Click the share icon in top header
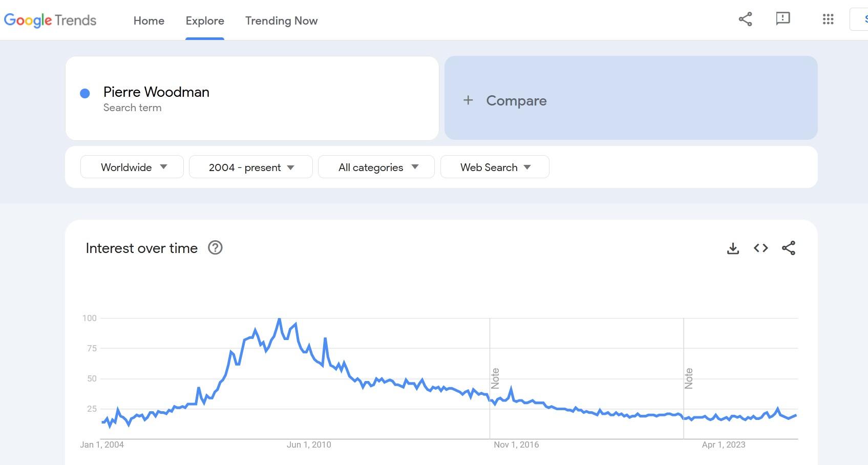Image resolution: width=868 pixels, height=465 pixels. pyautogui.click(x=745, y=19)
